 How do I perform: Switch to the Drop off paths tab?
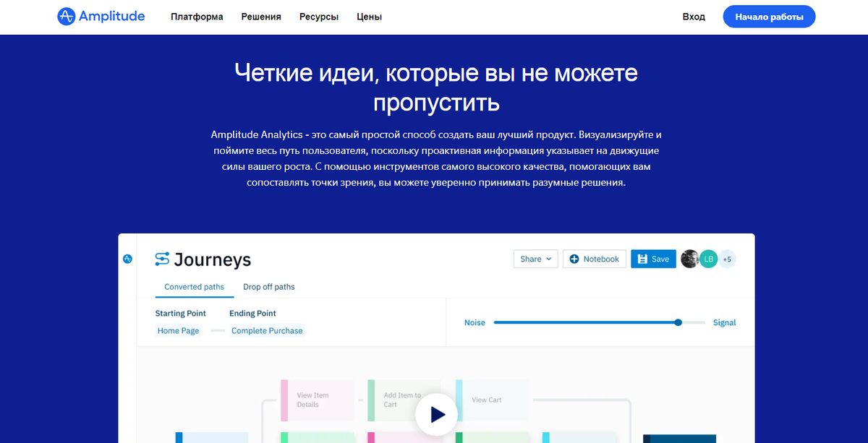tap(269, 287)
